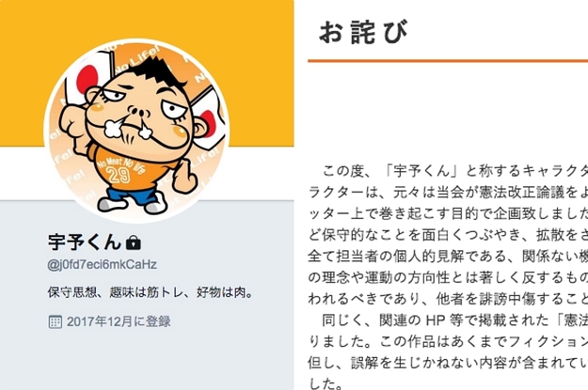Click the character's raised fist in the avatar
The height and width of the screenshot is (390, 588).
pos(75,124)
